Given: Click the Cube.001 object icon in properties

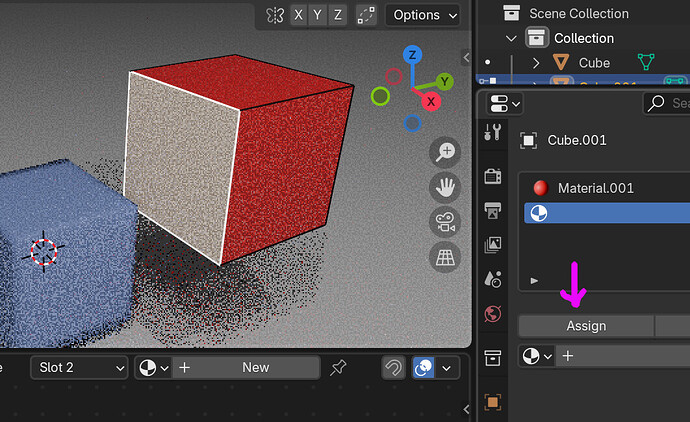Looking at the screenshot, I should click(528, 141).
